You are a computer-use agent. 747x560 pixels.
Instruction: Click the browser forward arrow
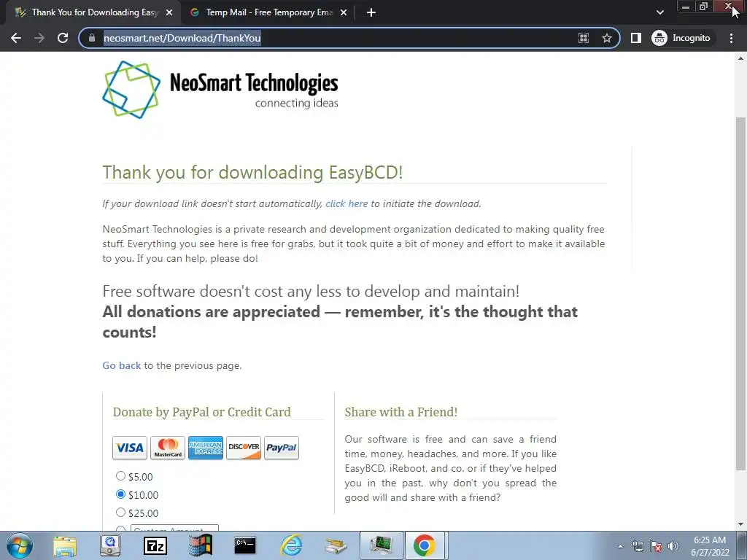tap(39, 38)
